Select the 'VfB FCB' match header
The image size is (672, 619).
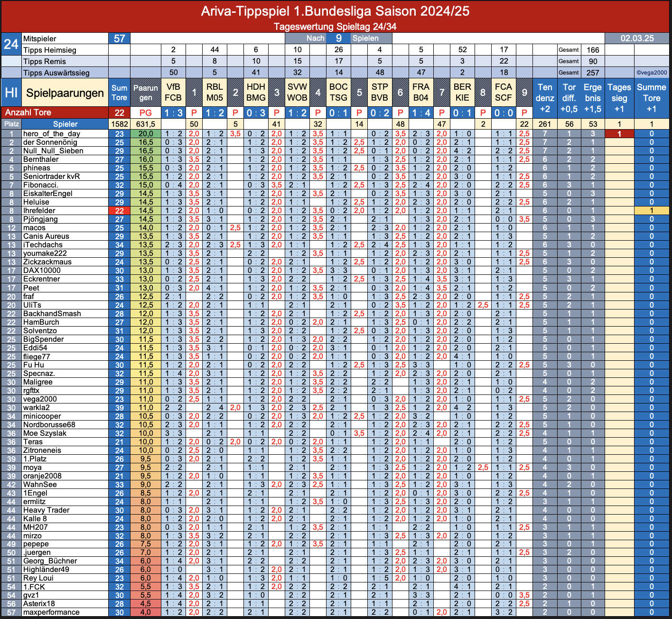173,93
